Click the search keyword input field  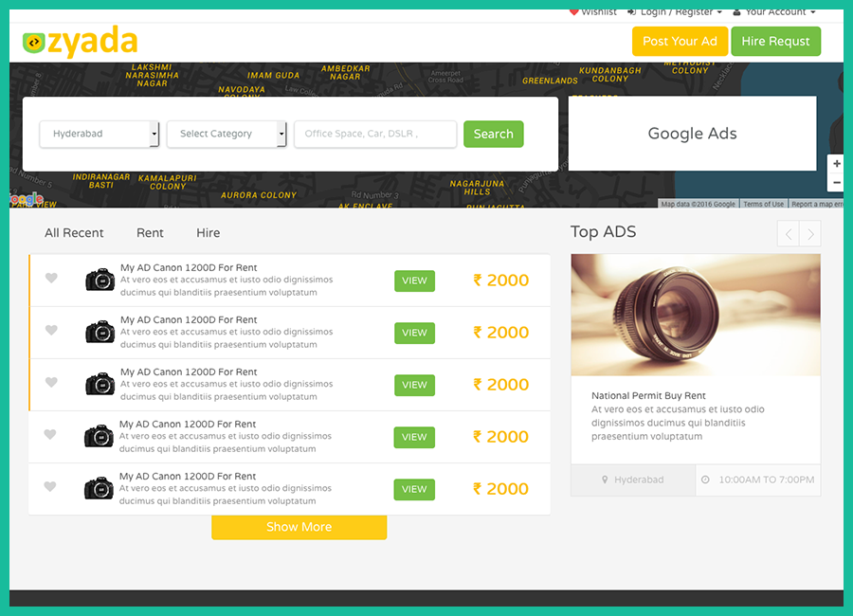point(375,135)
